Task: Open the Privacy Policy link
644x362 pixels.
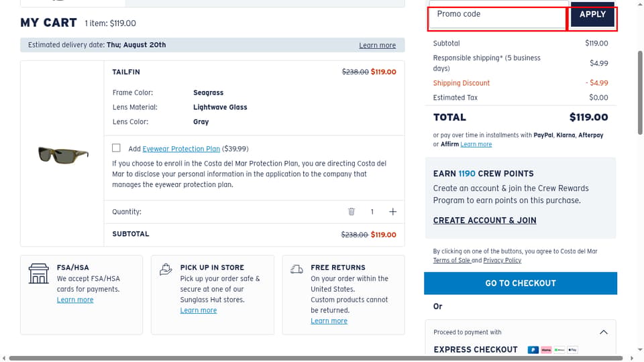Action: click(x=502, y=260)
